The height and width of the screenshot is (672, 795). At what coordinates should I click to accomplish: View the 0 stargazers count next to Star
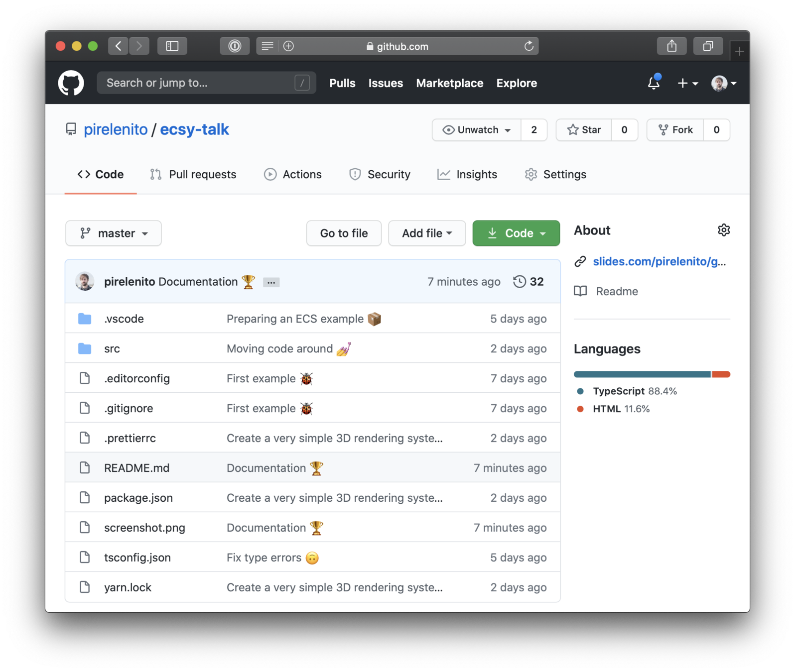click(x=624, y=130)
